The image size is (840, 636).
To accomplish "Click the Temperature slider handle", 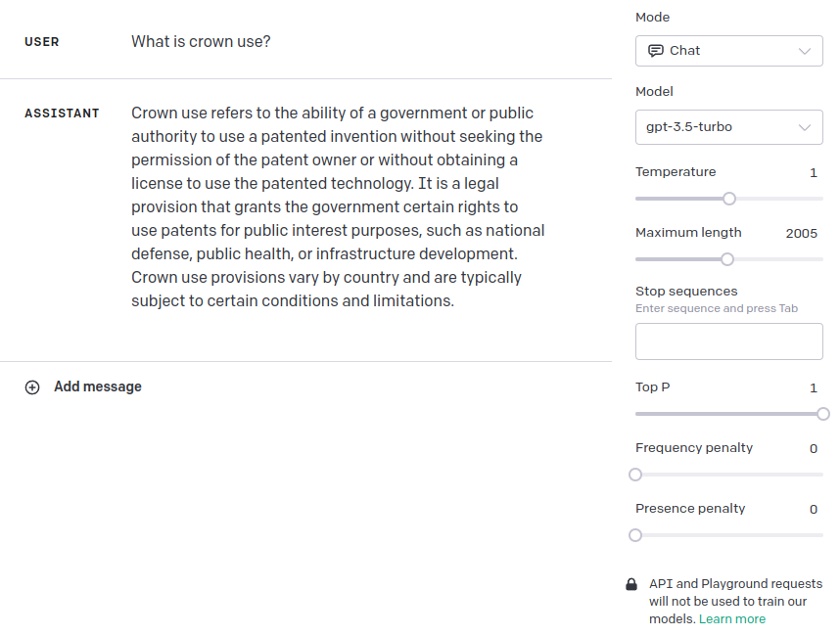I will [729, 199].
